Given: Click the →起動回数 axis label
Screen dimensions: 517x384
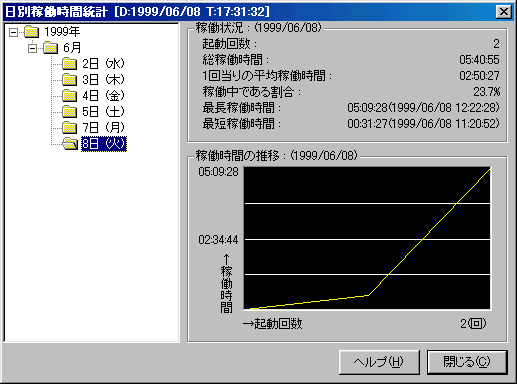Looking at the screenshot, I should pos(272,323).
